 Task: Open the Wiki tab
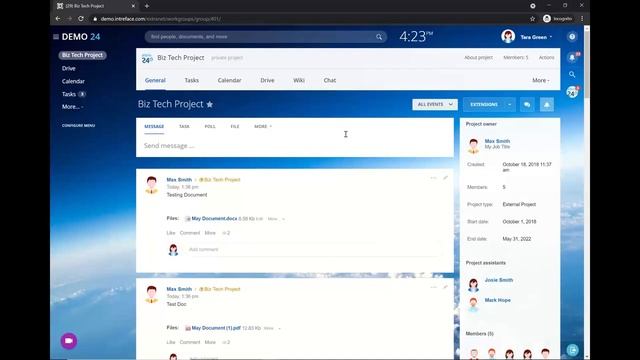(299, 80)
